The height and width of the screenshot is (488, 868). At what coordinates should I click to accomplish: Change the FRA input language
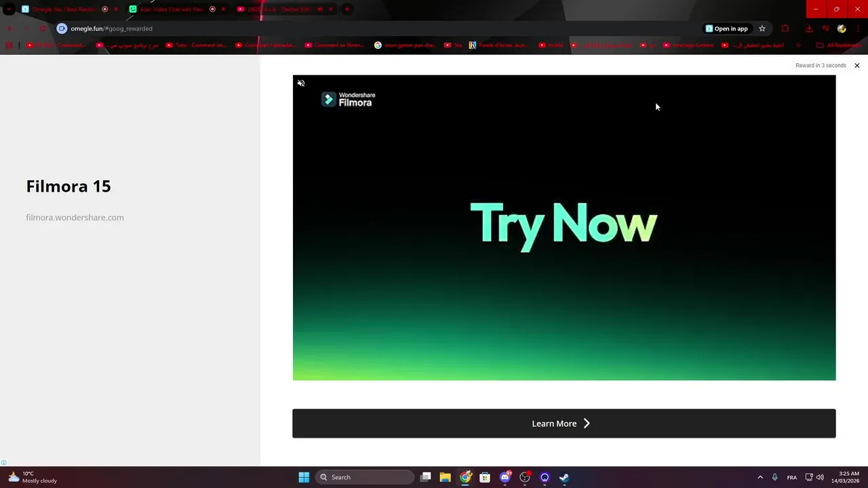tap(792, 477)
